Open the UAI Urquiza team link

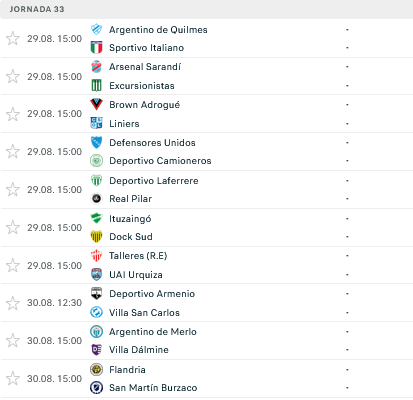pyautogui.click(x=136, y=275)
